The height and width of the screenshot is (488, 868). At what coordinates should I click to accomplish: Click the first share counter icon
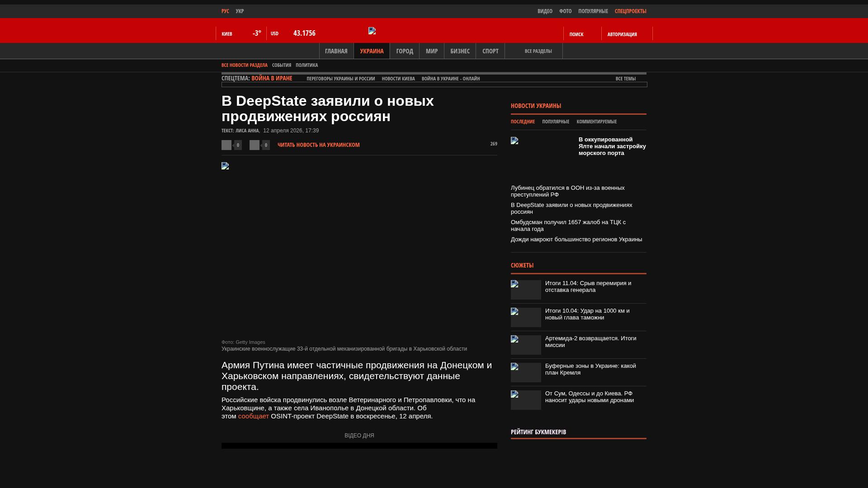226,145
